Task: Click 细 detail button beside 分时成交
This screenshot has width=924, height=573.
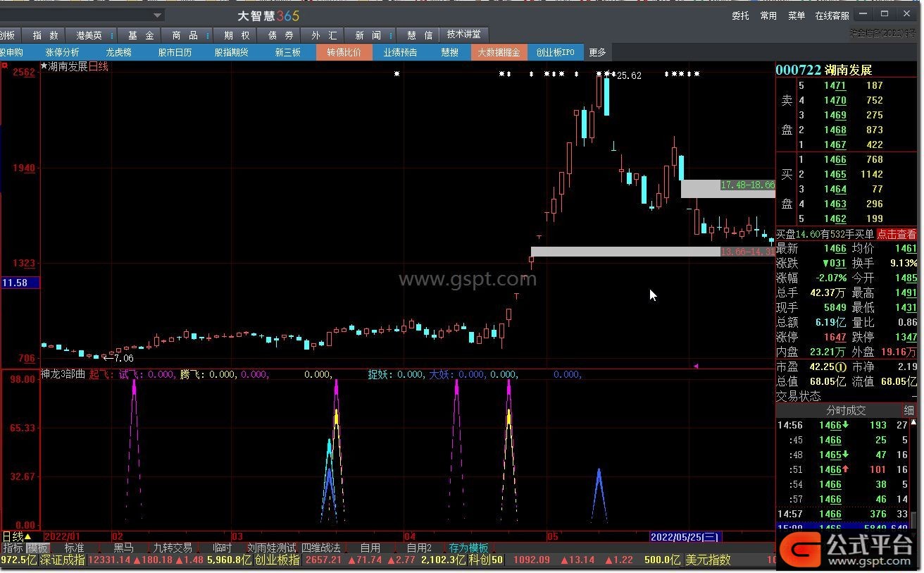Action: click(x=909, y=410)
